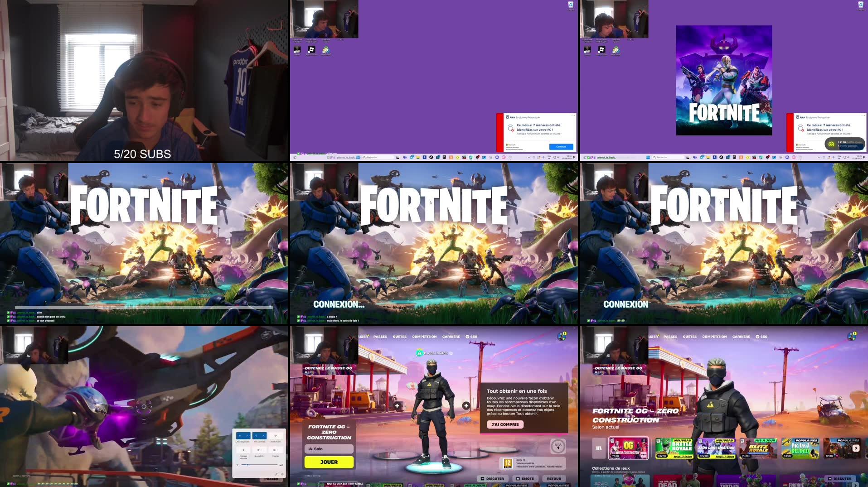Select the OG Zéro Construction game tile
The image size is (868, 487).
(x=628, y=448)
